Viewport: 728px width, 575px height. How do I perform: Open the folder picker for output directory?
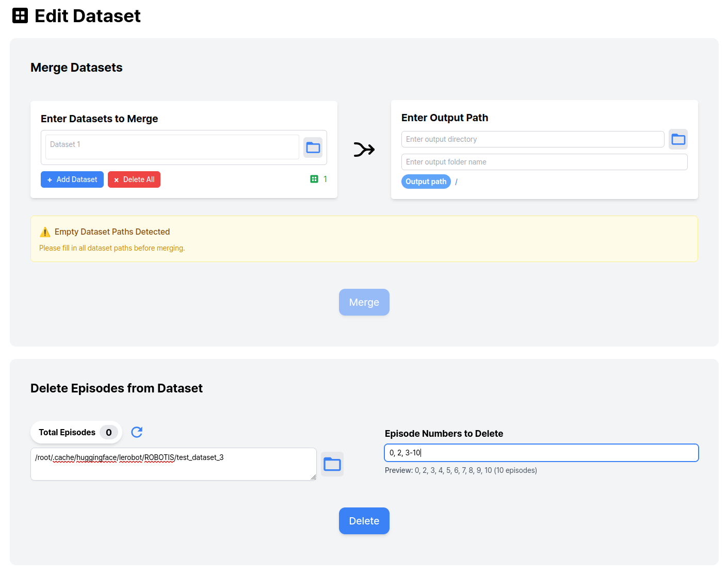[x=678, y=139]
